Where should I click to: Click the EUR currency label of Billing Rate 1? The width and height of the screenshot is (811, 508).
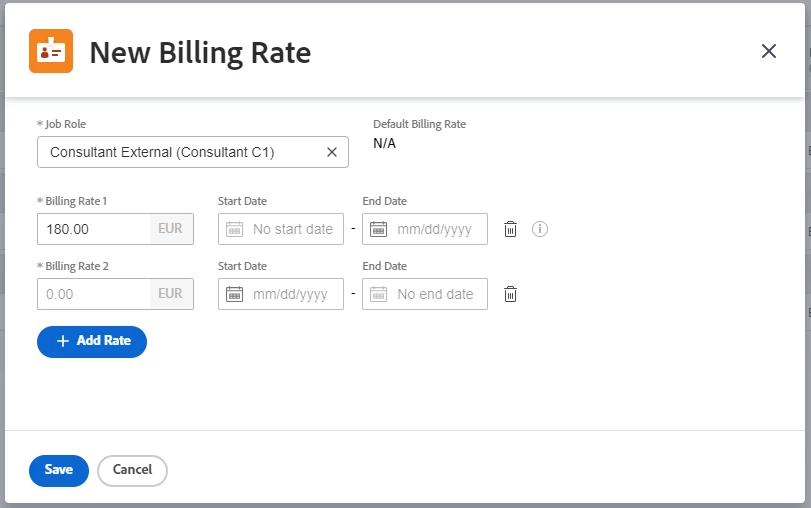[170, 229]
